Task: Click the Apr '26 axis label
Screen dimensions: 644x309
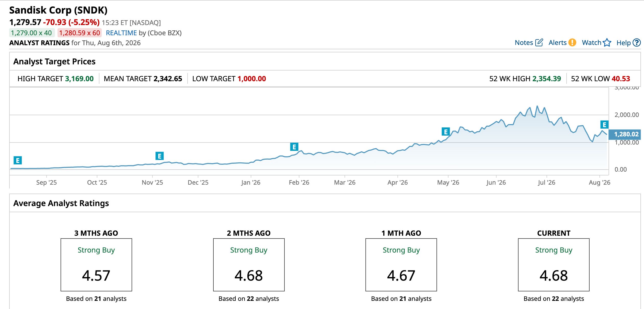Action: click(398, 183)
